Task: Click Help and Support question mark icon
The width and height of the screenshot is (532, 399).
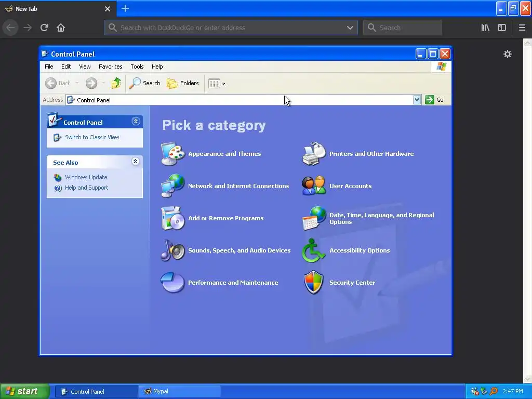Action: [x=58, y=188]
